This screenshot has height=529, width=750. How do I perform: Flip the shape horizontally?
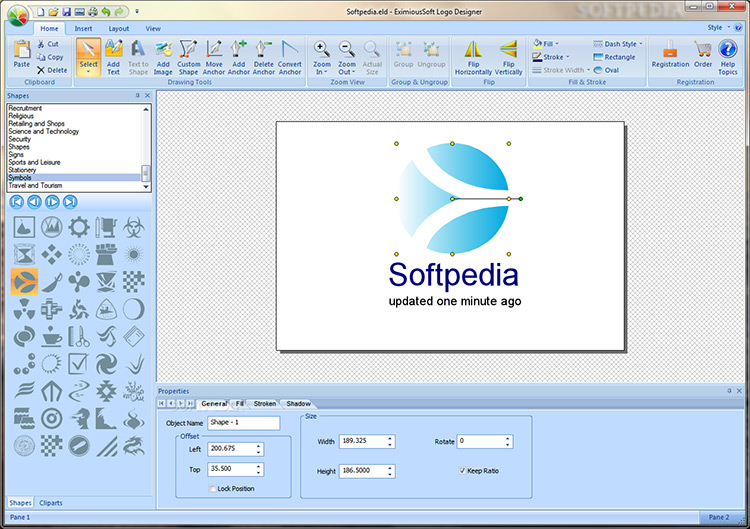(x=473, y=57)
